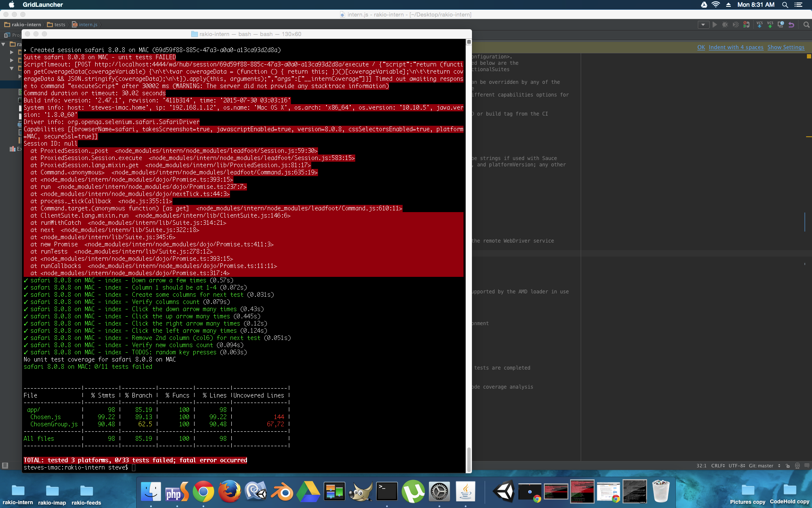Click the PHP debug listen phone icon

pos(746,25)
